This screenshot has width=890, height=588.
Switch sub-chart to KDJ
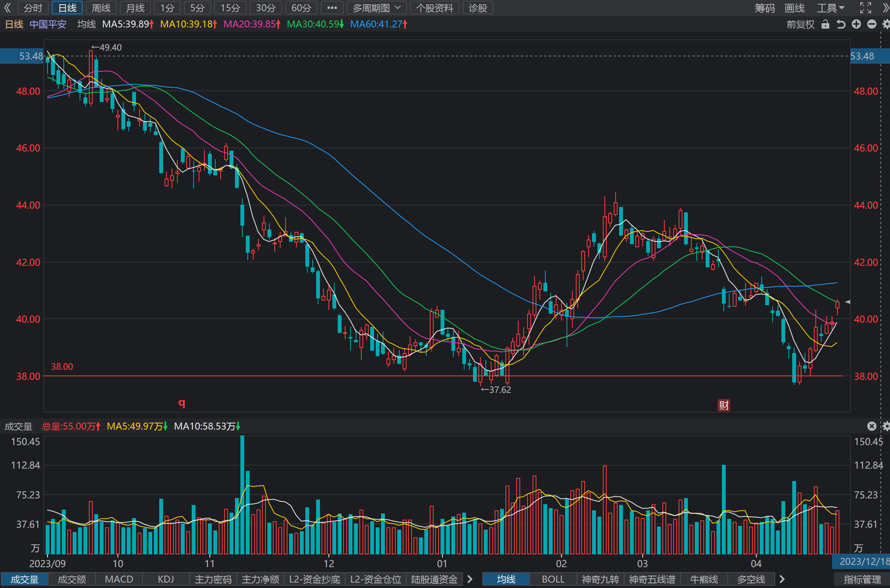pos(166,579)
